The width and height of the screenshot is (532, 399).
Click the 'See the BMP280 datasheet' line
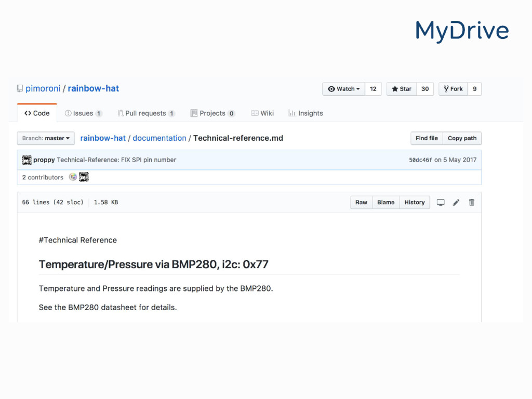tap(108, 308)
